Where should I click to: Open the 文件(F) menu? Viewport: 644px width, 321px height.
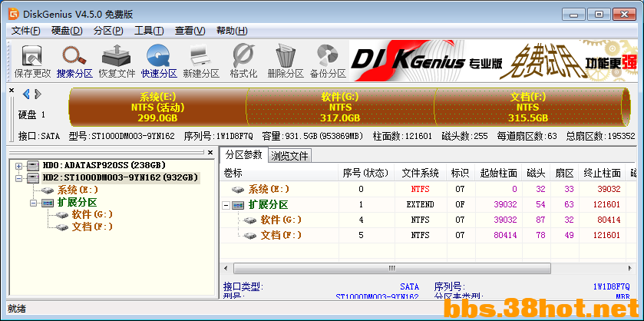26,31
